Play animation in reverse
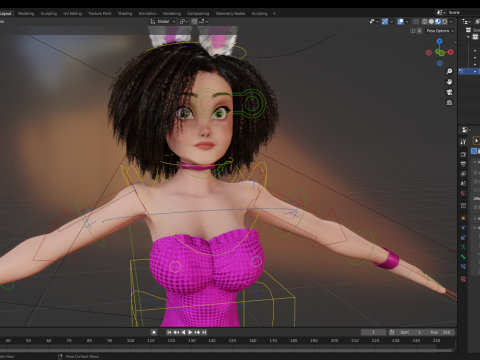The height and width of the screenshot is (360, 480). click(x=183, y=332)
